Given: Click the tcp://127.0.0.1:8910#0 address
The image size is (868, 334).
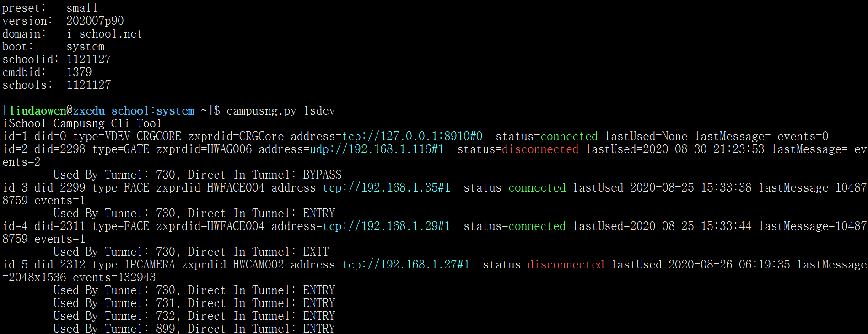Looking at the screenshot, I should coord(412,137).
